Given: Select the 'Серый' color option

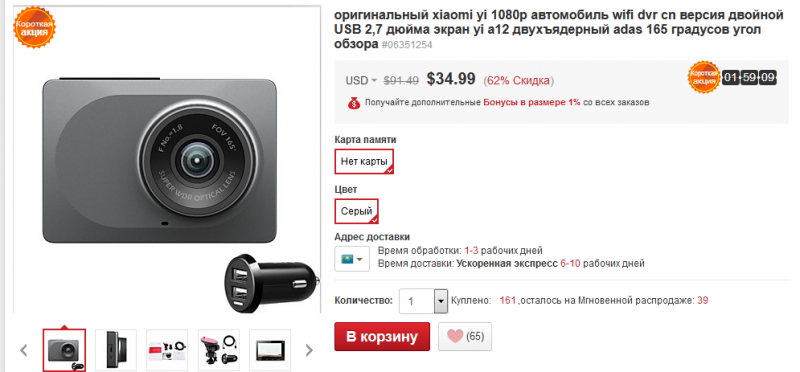Looking at the screenshot, I should pyautogui.click(x=357, y=211).
